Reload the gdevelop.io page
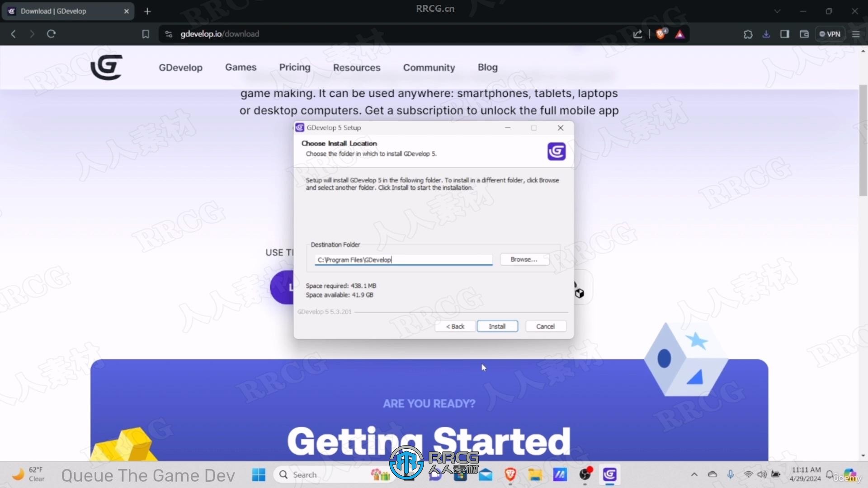868x488 pixels. pos(51,34)
